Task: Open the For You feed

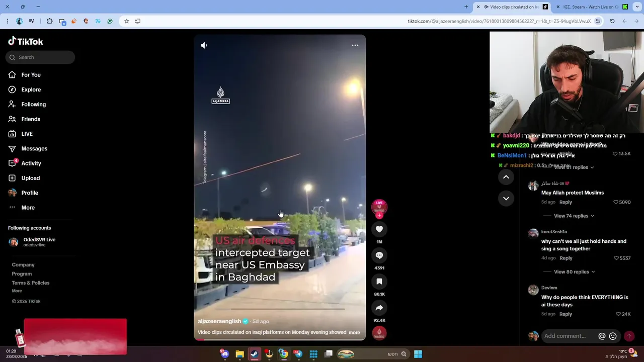Action: click(x=25, y=75)
